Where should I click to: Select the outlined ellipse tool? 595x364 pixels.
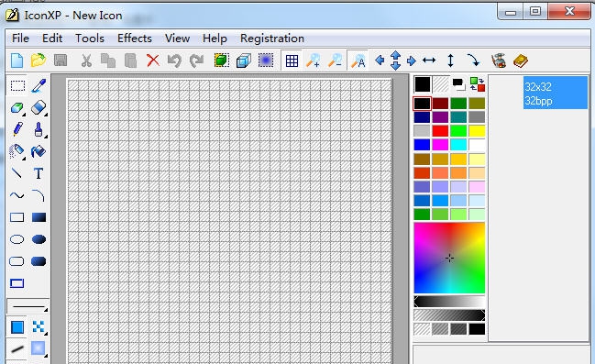(17, 239)
